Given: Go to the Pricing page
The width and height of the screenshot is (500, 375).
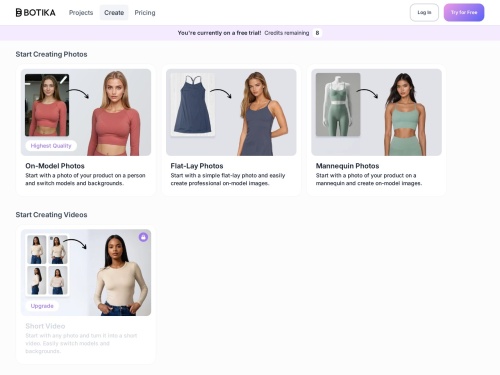Looking at the screenshot, I should click(145, 13).
